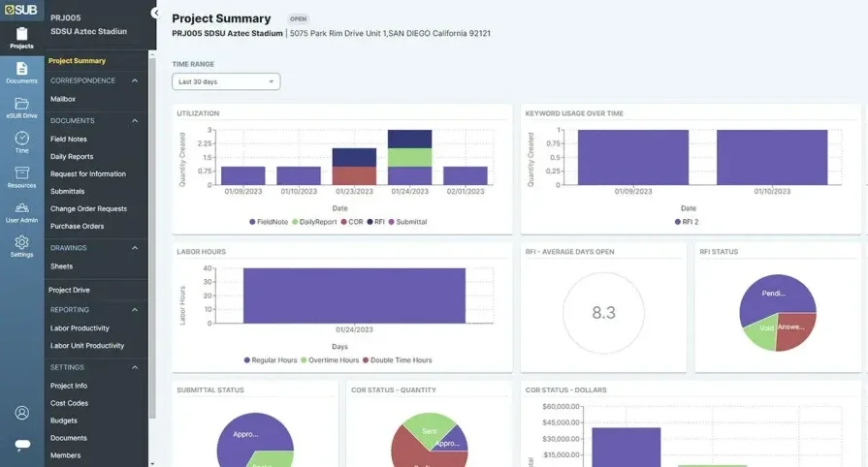Collapse the Reporting section
Viewport: 868px width, 467px height.
(135, 310)
